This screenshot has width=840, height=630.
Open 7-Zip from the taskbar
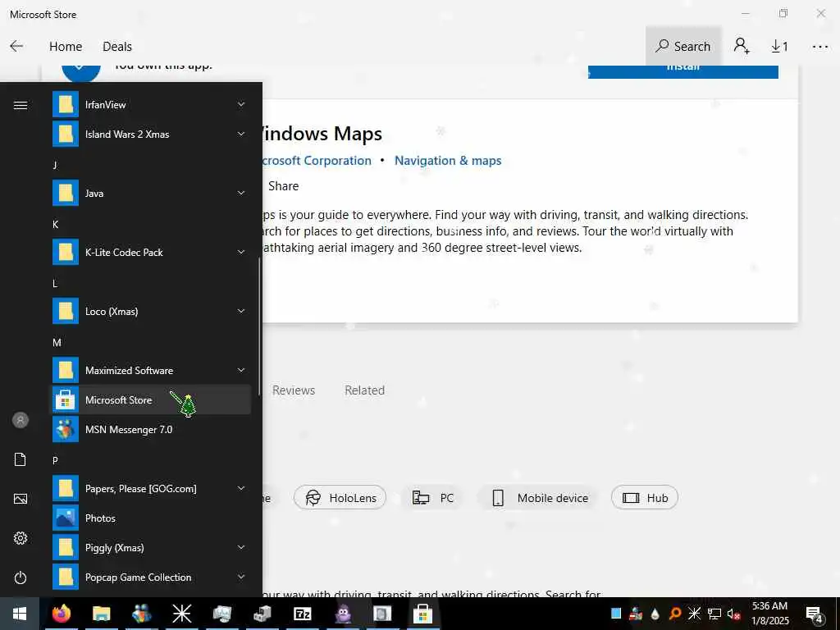[302, 614]
